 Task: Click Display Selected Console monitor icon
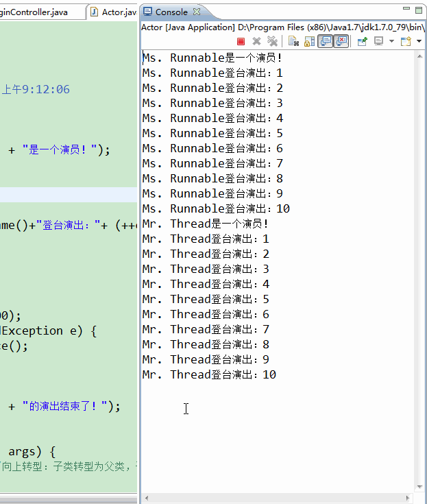(379, 41)
